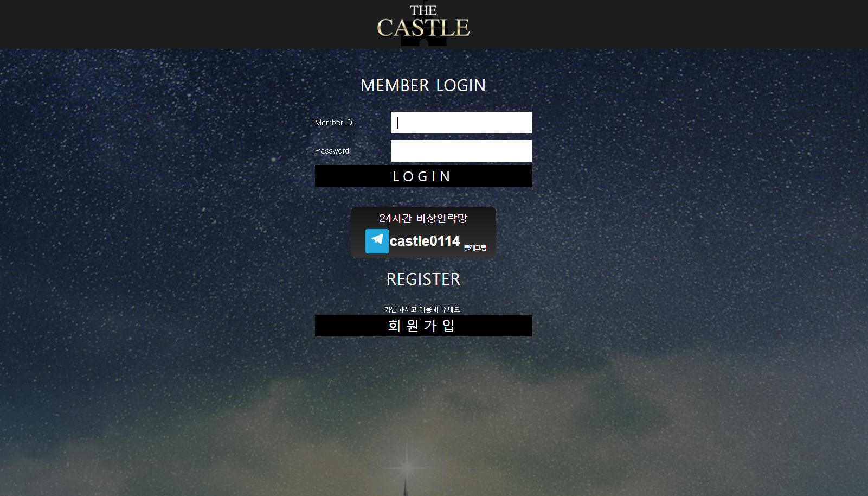The height and width of the screenshot is (496, 868).
Task: Click the 24시간 비상연락망 banner heading
Action: (x=423, y=218)
